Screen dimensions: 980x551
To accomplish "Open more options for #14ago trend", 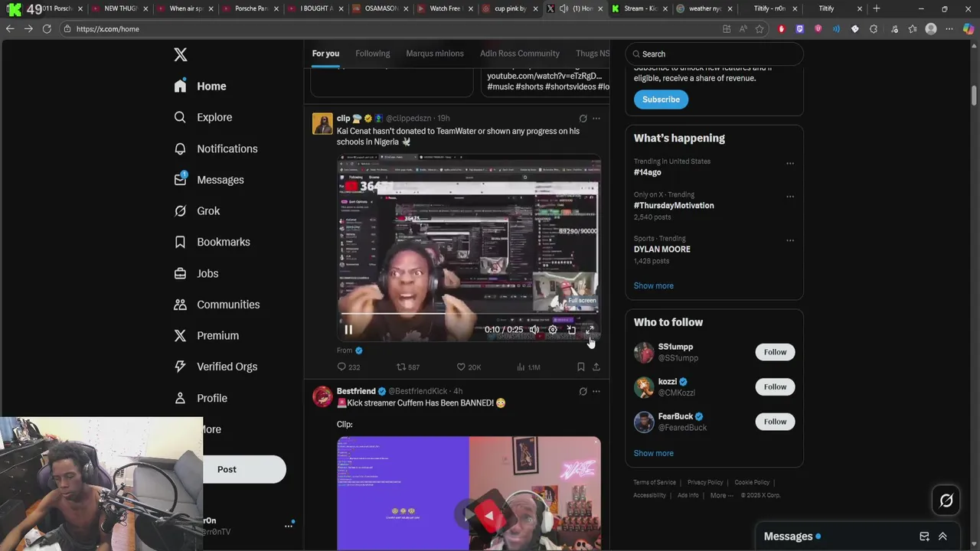I will click(790, 163).
